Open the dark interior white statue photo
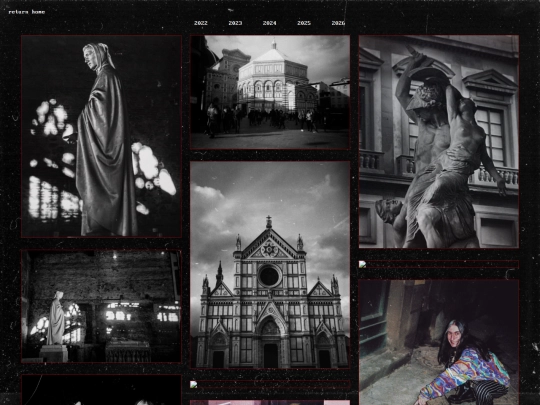The height and width of the screenshot is (405, 540). click(x=101, y=307)
